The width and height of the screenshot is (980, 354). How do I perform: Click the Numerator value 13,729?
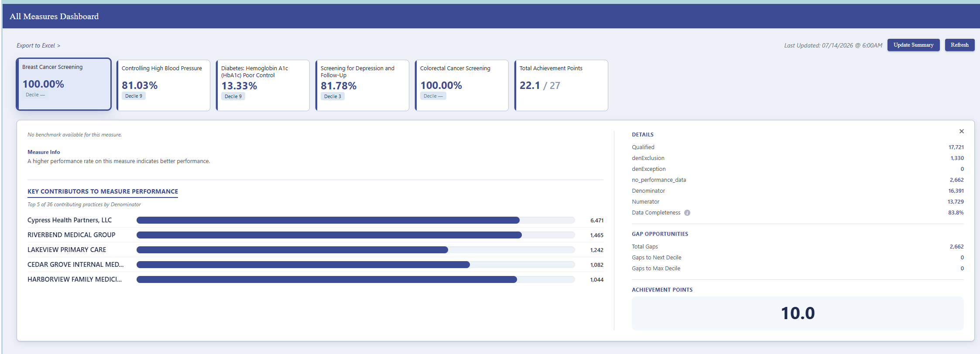(x=956, y=202)
